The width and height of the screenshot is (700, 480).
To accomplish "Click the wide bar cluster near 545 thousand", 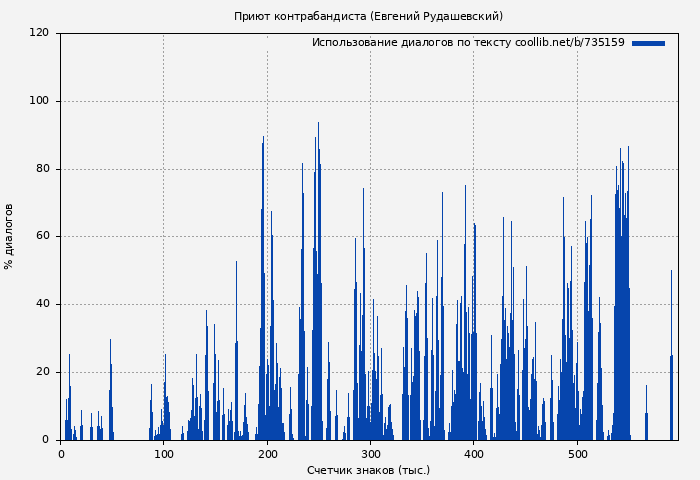I will point(622,300).
